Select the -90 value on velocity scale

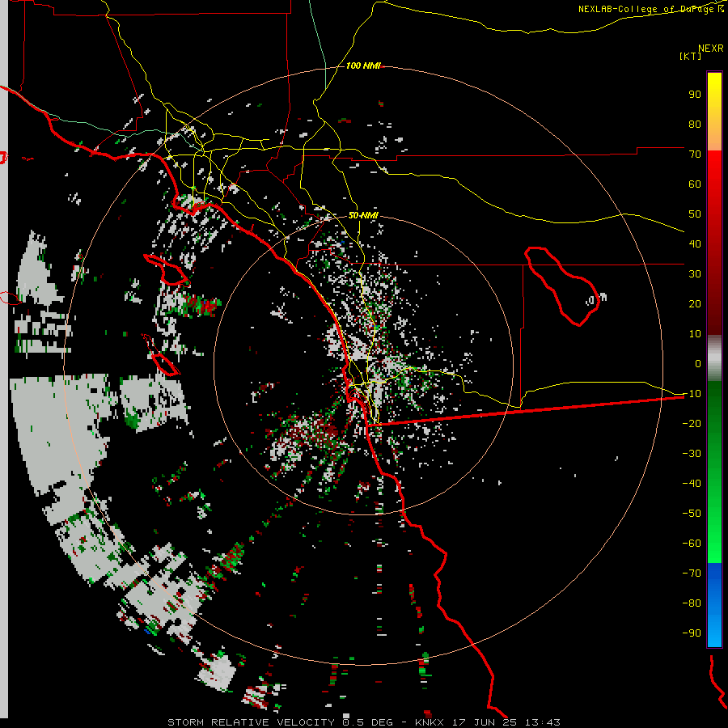(692, 633)
